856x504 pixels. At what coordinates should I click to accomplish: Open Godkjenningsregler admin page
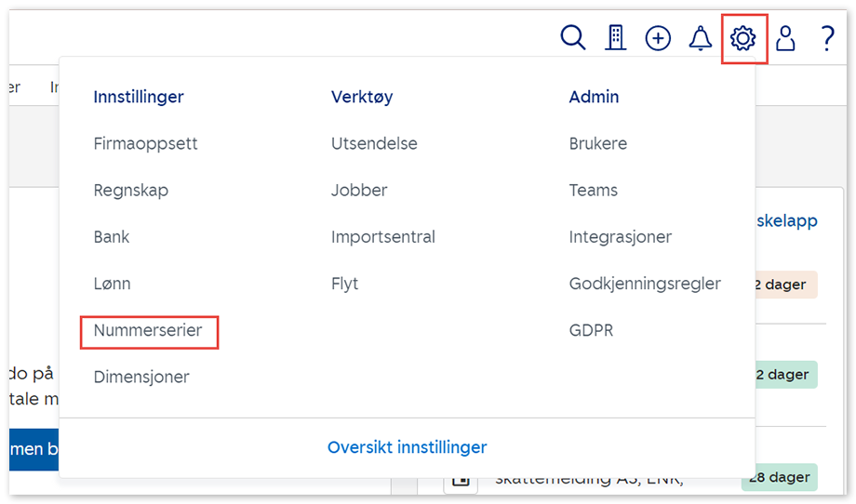click(645, 284)
